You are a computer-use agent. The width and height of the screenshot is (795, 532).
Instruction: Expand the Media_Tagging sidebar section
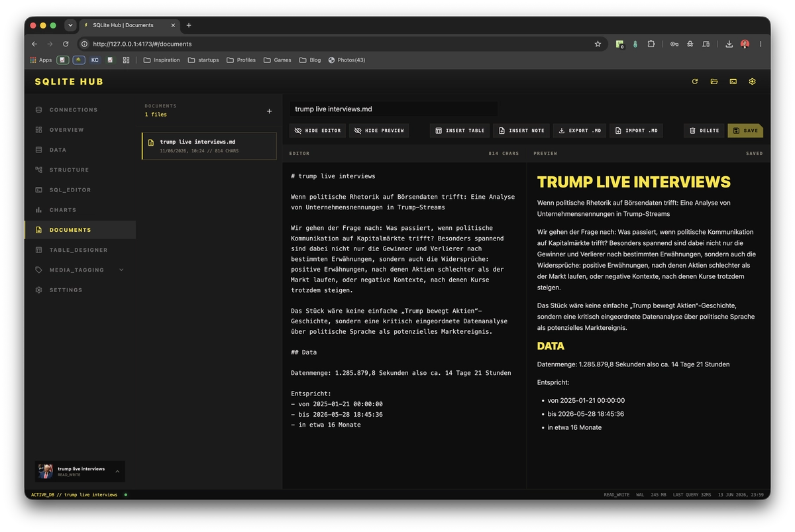121,270
